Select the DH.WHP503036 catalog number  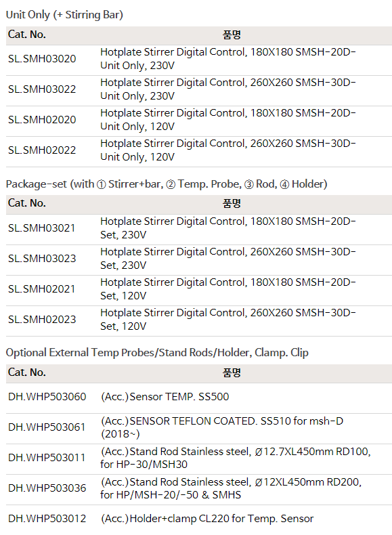point(47,488)
